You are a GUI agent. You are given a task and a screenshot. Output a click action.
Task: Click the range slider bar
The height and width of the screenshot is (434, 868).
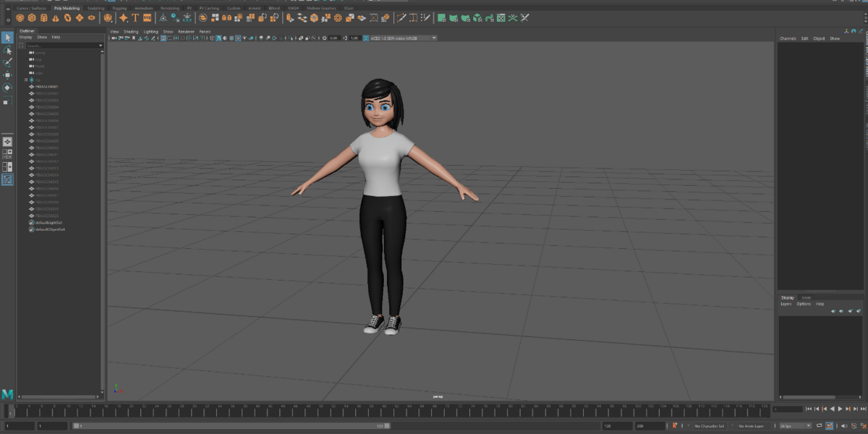231,426
